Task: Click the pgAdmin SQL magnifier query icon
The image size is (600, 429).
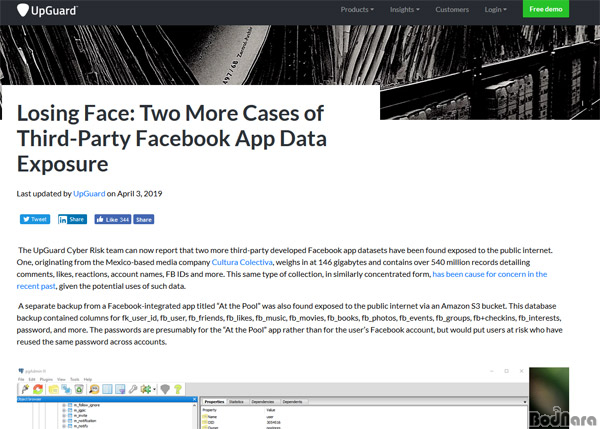Action: (94, 389)
